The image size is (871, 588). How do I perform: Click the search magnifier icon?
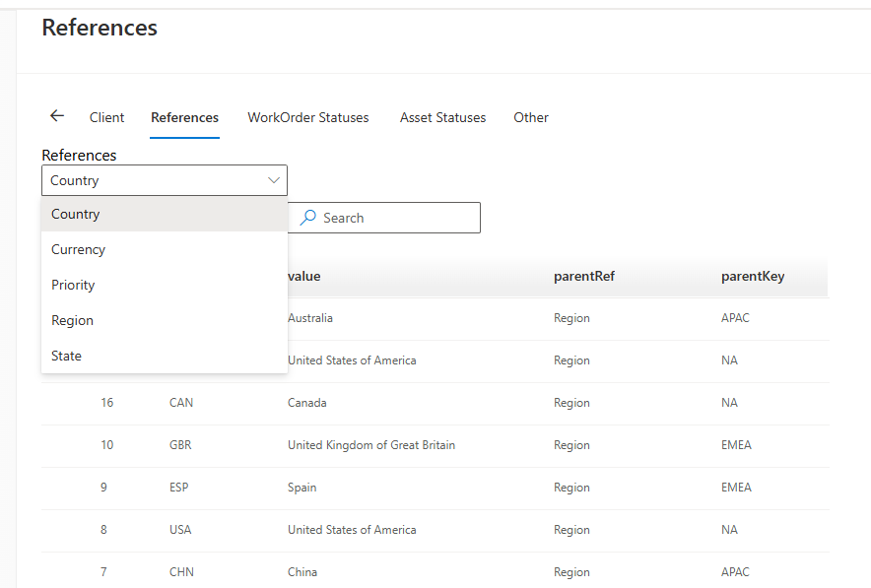[x=307, y=218]
